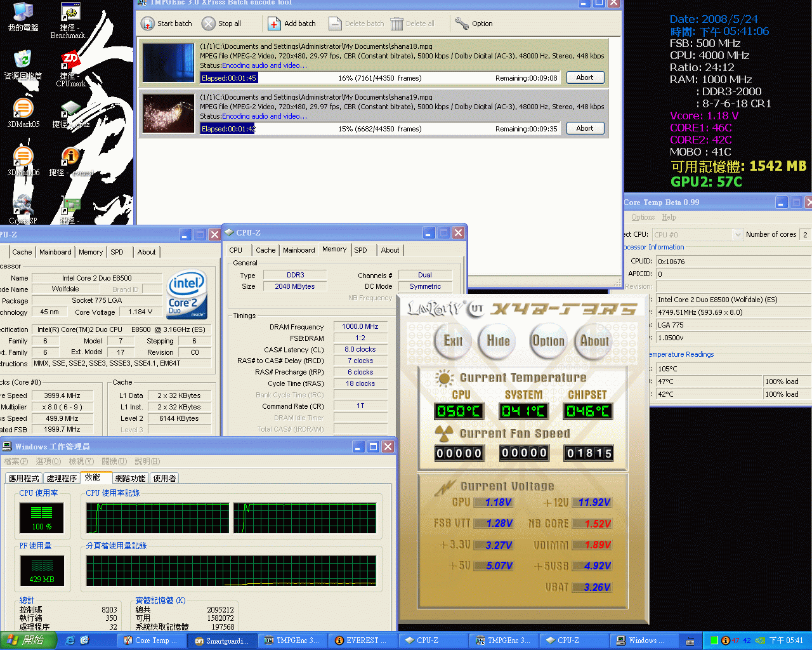Open the 我的電腦 desktop icon
812x650 pixels.
tap(23, 17)
